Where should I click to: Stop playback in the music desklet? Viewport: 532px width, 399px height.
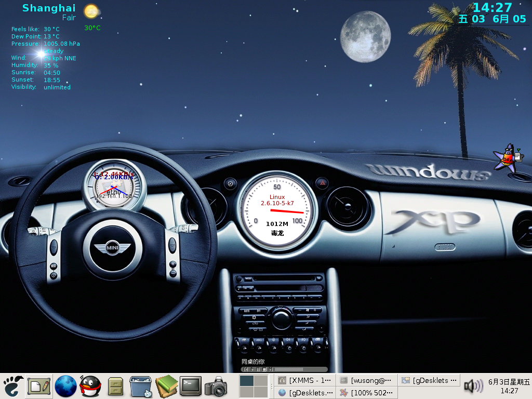click(264, 369)
